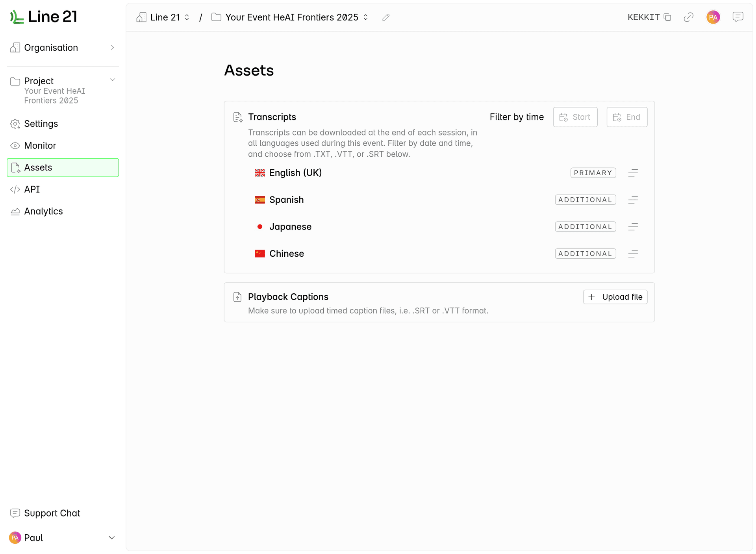756x554 pixels.
Task: Click the Monitor eye icon
Action: point(15,146)
